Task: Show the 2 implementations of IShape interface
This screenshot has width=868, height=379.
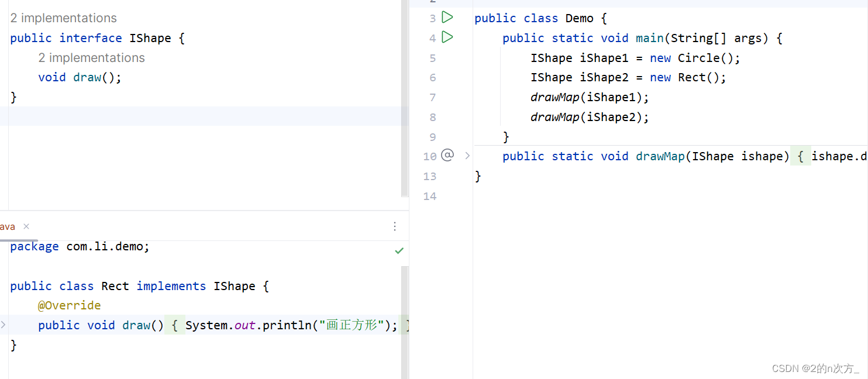Action: (64, 18)
